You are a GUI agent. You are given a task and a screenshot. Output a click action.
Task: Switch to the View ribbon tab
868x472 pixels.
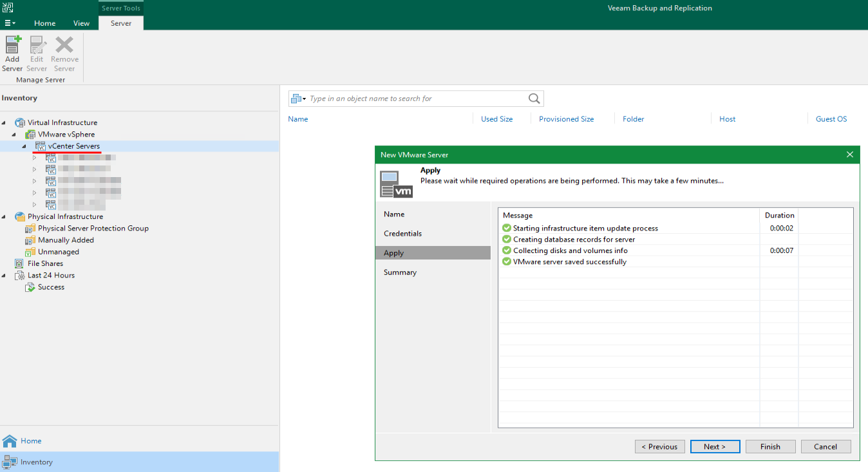[82, 23]
